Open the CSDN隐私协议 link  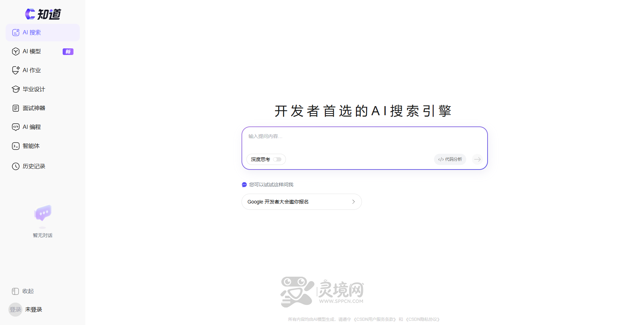pyautogui.click(x=423, y=319)
